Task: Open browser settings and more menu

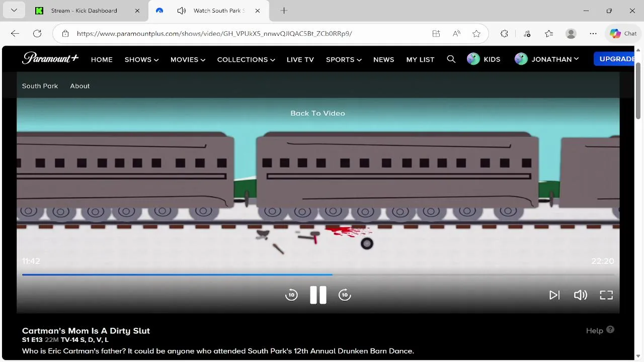Action: pyautogui.click(x=593, y=34)
